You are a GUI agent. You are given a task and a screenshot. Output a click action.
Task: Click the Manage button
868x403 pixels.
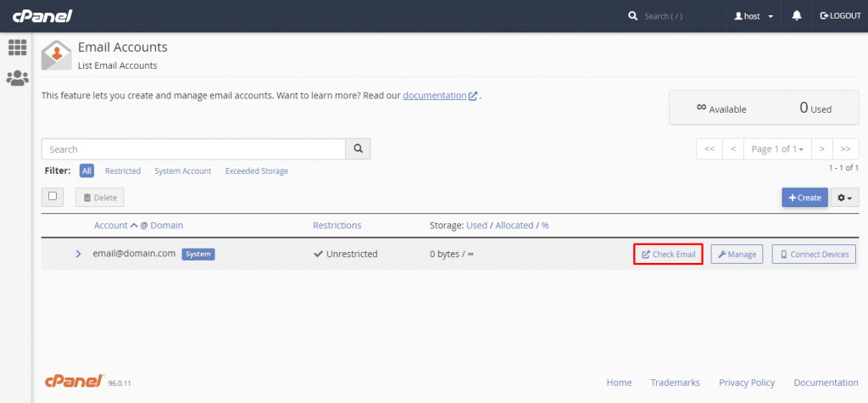point(737,254)
